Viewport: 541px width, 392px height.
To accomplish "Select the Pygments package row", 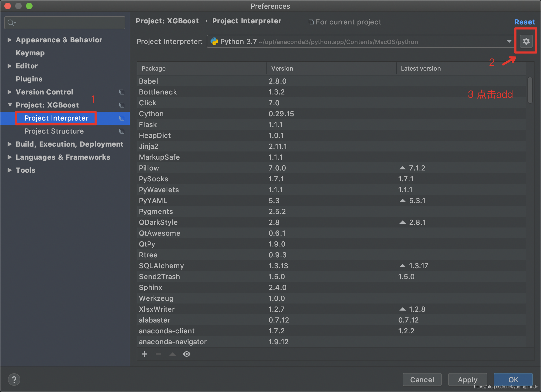I will (332, 211).
